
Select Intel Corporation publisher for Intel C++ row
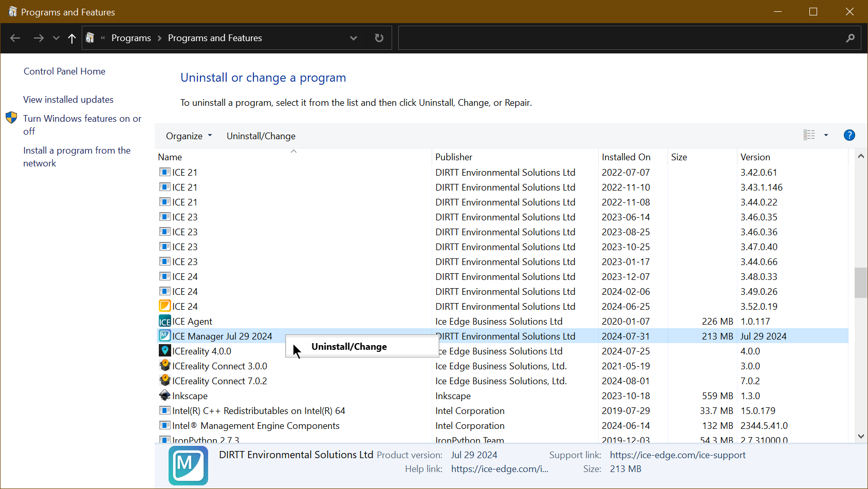click(470, 411)
